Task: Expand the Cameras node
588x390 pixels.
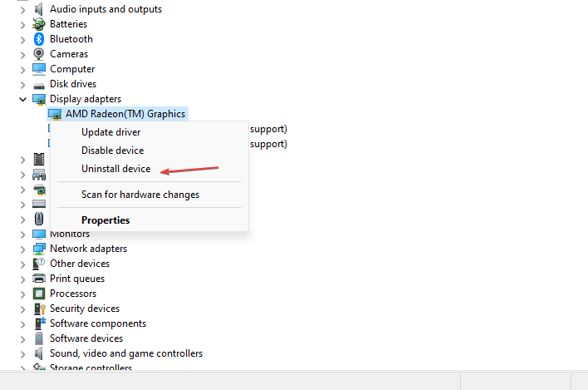Action: 23,55
